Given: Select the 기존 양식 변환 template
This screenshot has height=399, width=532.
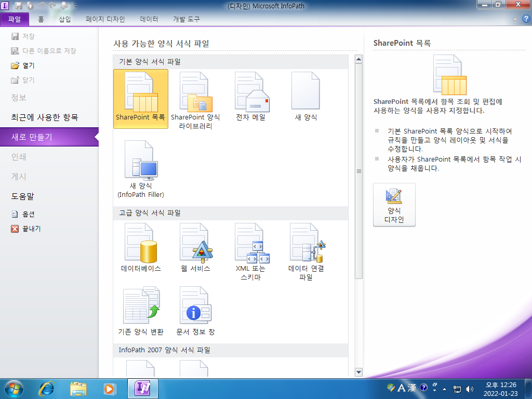Looking at the screenshot, I should 140,311.
